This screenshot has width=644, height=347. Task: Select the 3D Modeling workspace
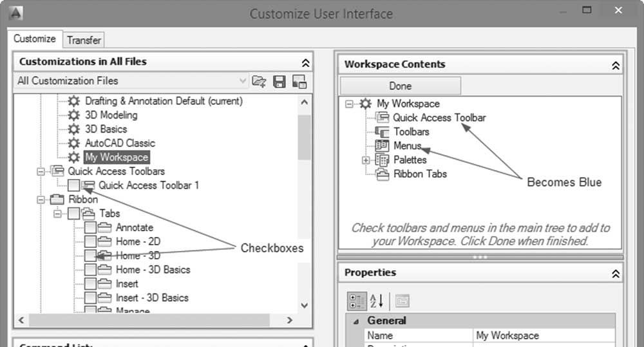[x=111, y=115]
